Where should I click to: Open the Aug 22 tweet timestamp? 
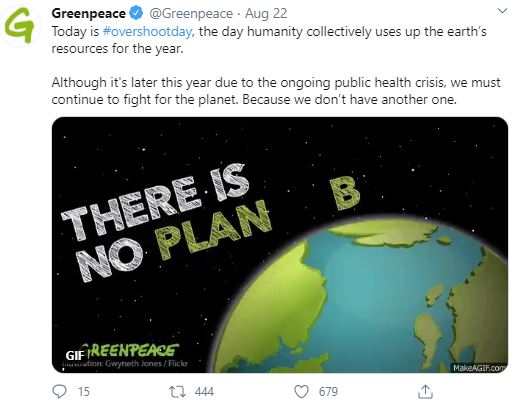point(266,14)
